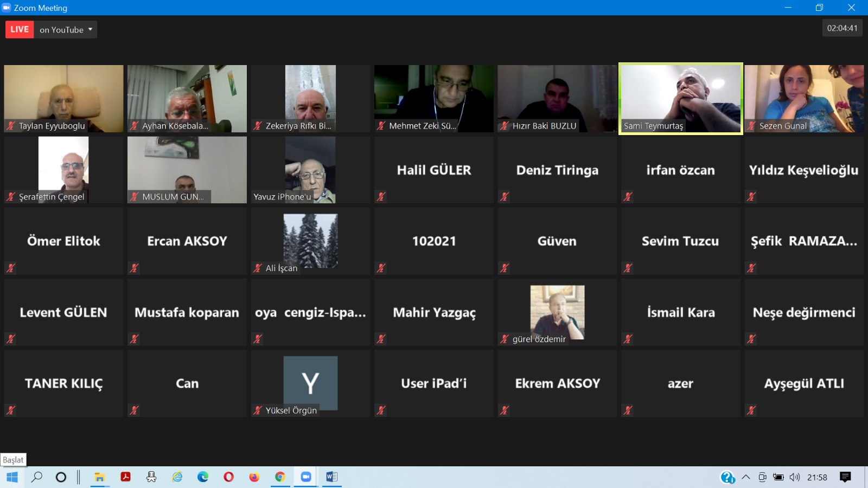This screenshot has height=488, width=868.
Task: Click muted mic icon on Ömer Elitok tile
Action: tap(11, 268)
